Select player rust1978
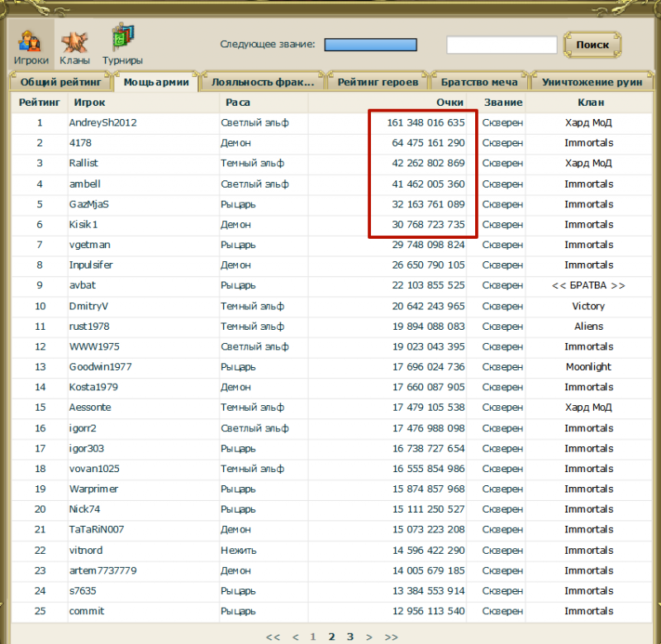Image resolution: width=661 pixels, height=644 pixels. tap(89, 327)
